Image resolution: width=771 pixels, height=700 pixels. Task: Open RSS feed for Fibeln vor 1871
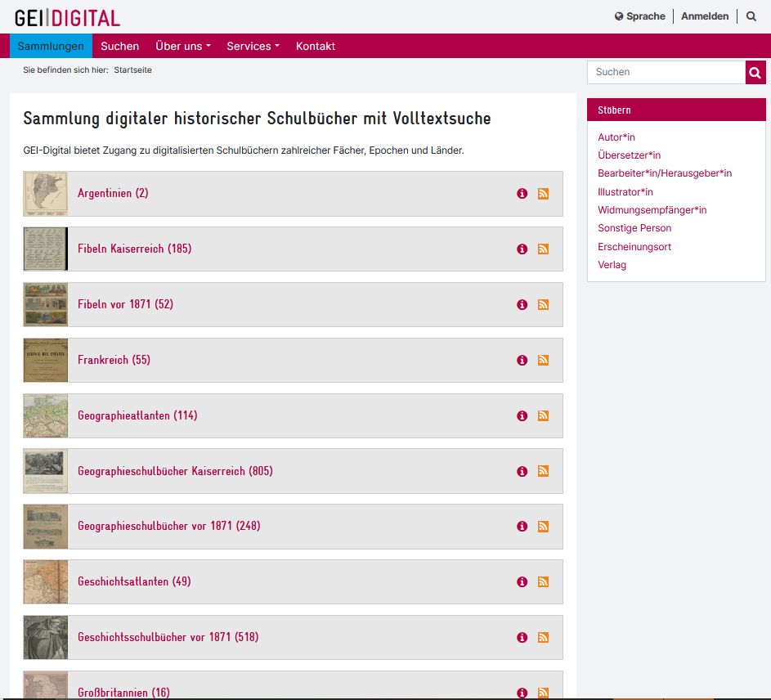544,305
